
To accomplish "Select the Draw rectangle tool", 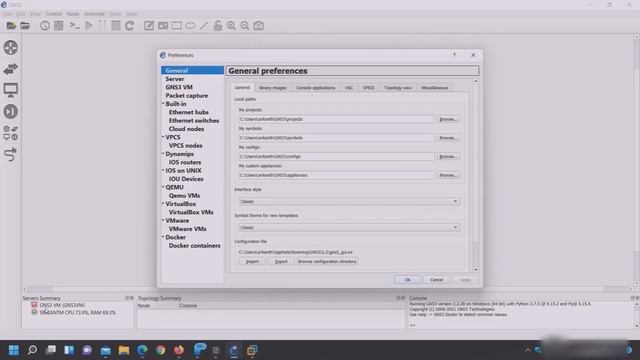I will point(176,26).
